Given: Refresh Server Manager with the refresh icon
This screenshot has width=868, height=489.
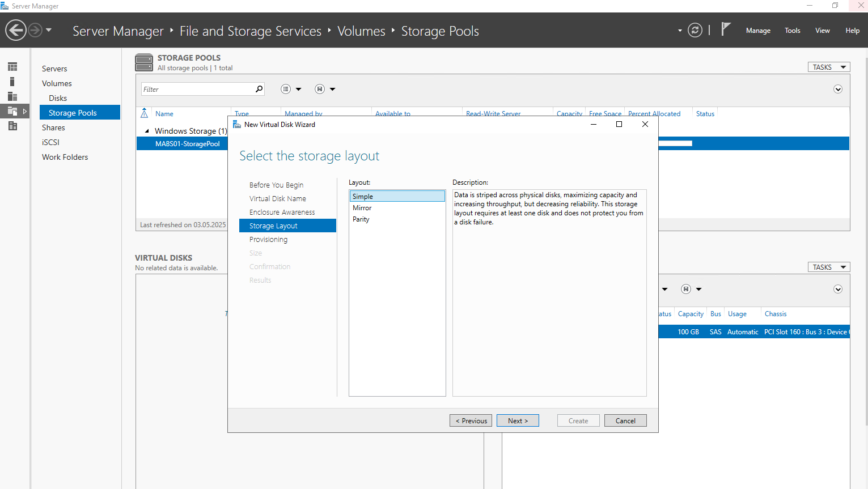Looking at the screenshot, I should (x=695, y=30).
